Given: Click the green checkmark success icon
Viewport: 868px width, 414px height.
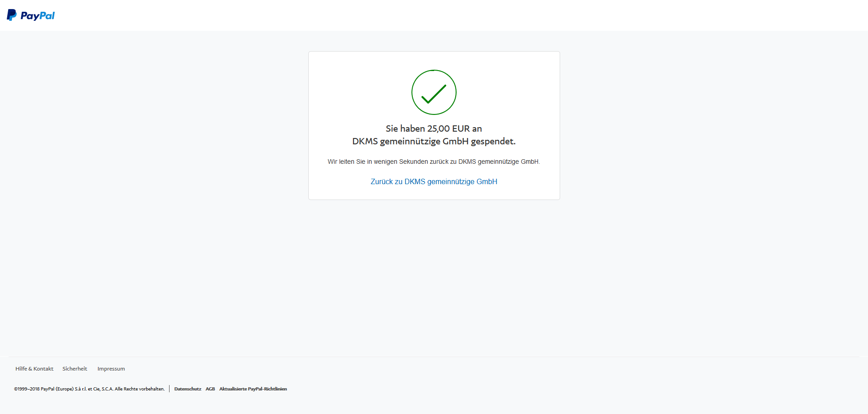Looking at the screenshot, I should 434,92.
